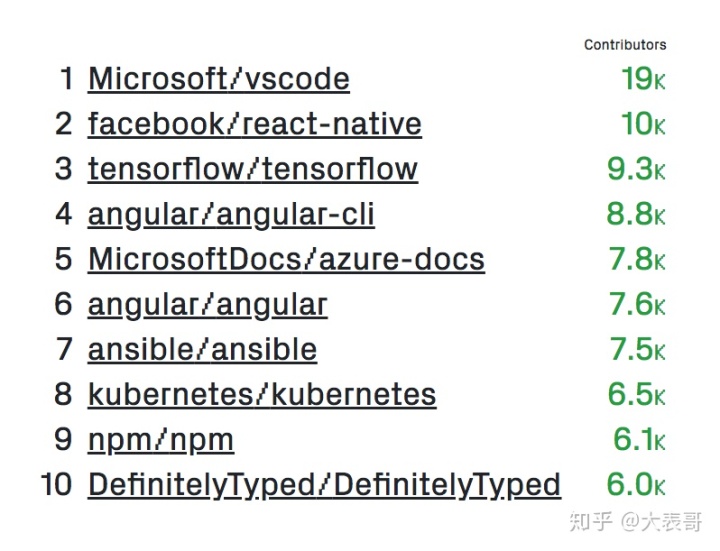The image size is (720, 551).
Task: Open the MicrosoftDocs/azure-docs repository link
Action: (287, 259)
